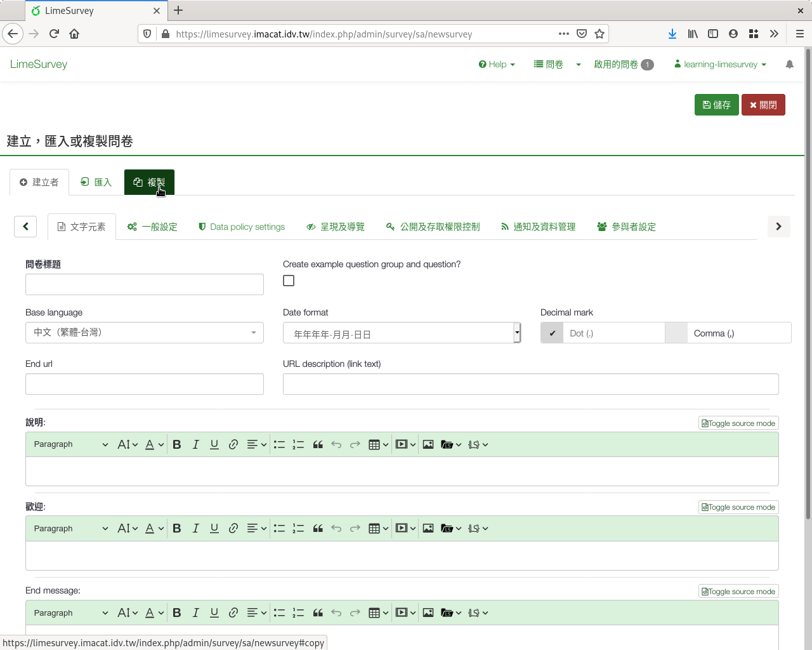812x650 pixels.
Task: Open the Data policy settings tab
Action: pos(242,227)
